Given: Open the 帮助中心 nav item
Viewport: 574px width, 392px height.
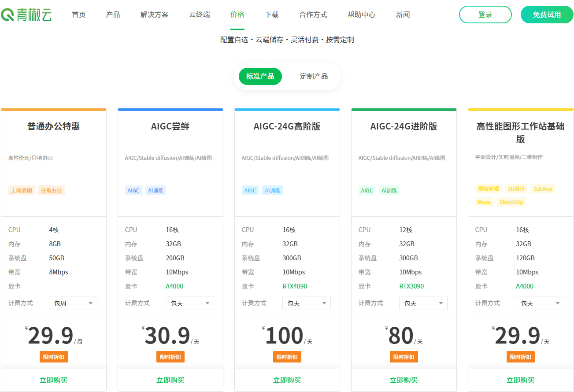Looking at the screenshot, I should pyautogui.click(x=362, y=15).
